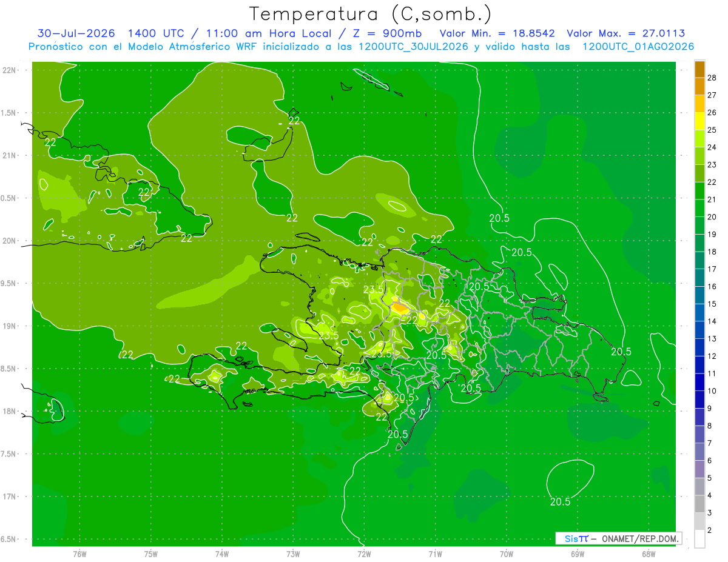Click the 72W longitude axis label
This screenshot has width=728, height=562.
(x=364, y=553)
